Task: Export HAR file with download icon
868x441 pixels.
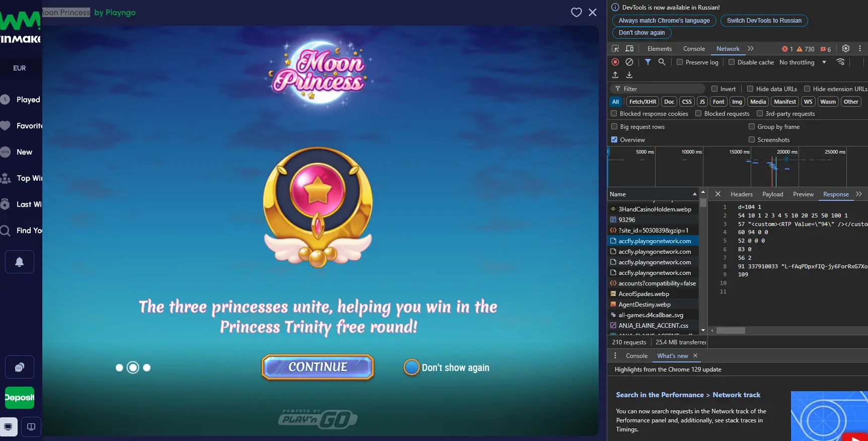Action: click(x=629, y=75)
